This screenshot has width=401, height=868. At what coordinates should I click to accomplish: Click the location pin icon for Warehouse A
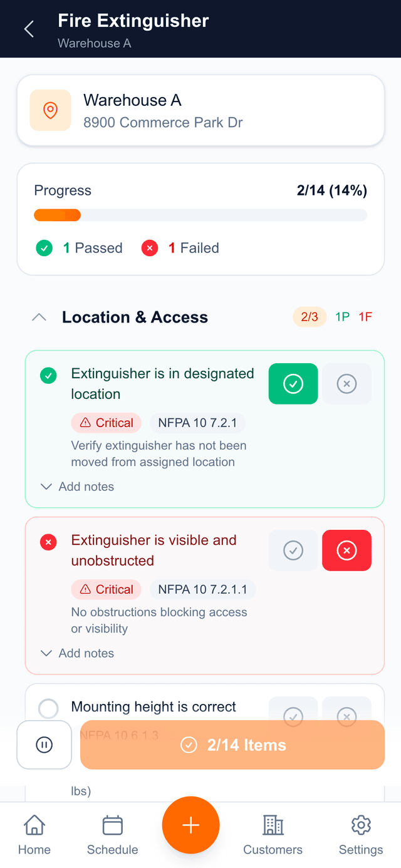click(x=50, y=110)
